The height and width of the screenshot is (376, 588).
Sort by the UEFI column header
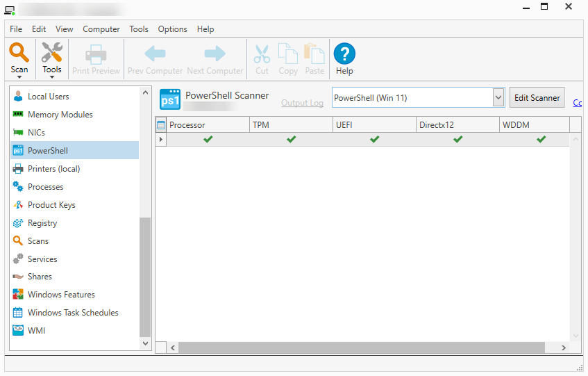coord(374,125)
